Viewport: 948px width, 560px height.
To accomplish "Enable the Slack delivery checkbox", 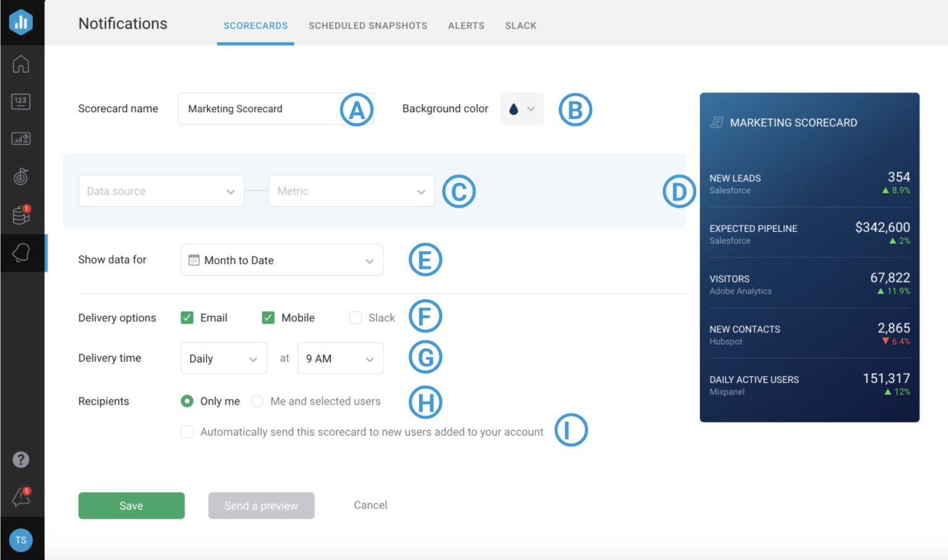I will pyautogui.click(x=355, y=318).
